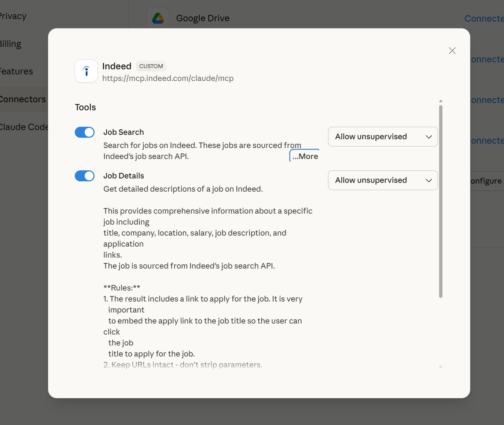Close the Indeed connector dialog
Viewport: 504px width, 425px height.
tap(452, 51)
